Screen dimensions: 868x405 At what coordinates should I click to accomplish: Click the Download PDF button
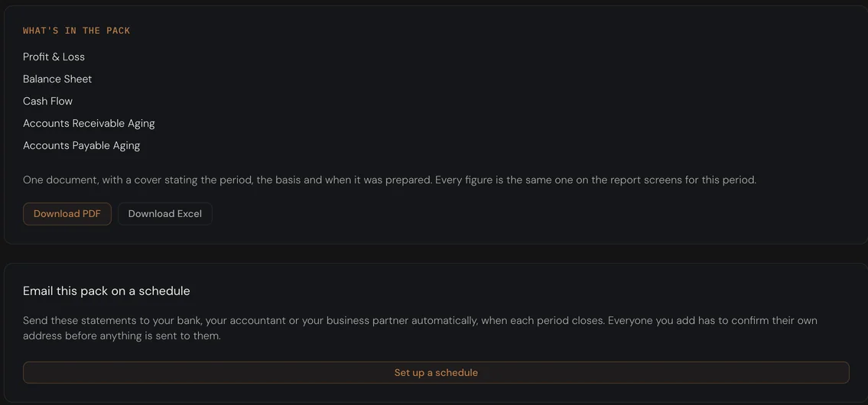click(x=67, y=213)
